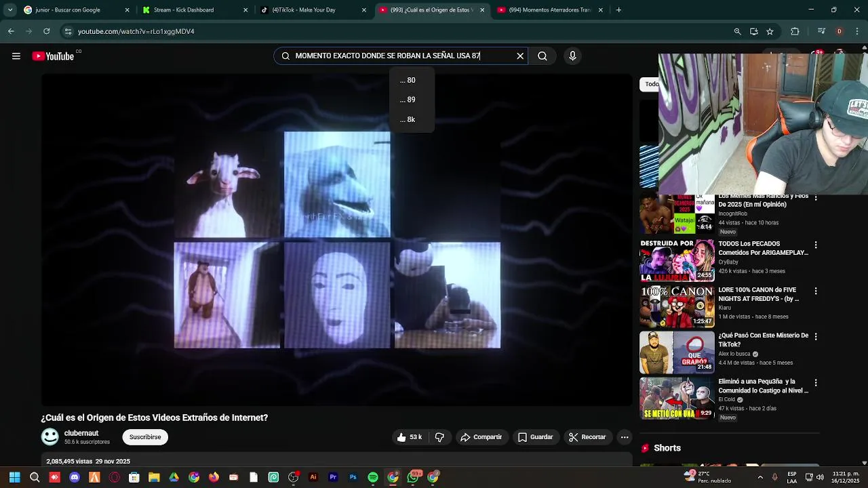This screenshot has width=868, height=488.
Task: Open options menu for 'Eliminó a una Pequ3ña'
Action: point(816,382)
